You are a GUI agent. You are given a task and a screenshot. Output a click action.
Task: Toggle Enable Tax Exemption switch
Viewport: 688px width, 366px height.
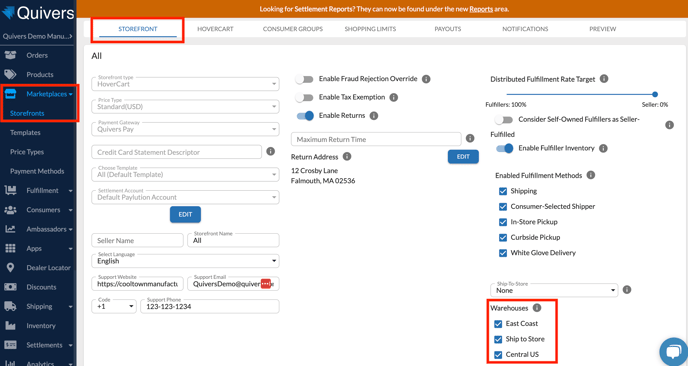point(305,97)
